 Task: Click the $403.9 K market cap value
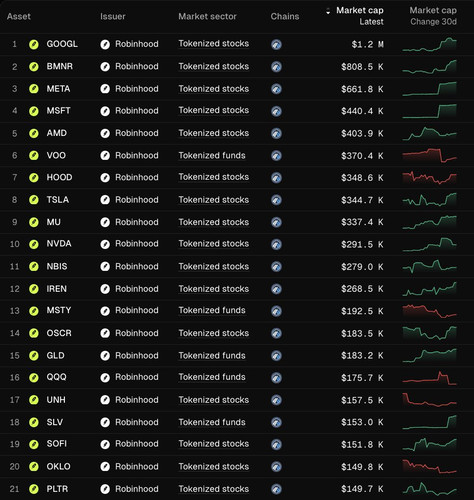click(362, 133)
